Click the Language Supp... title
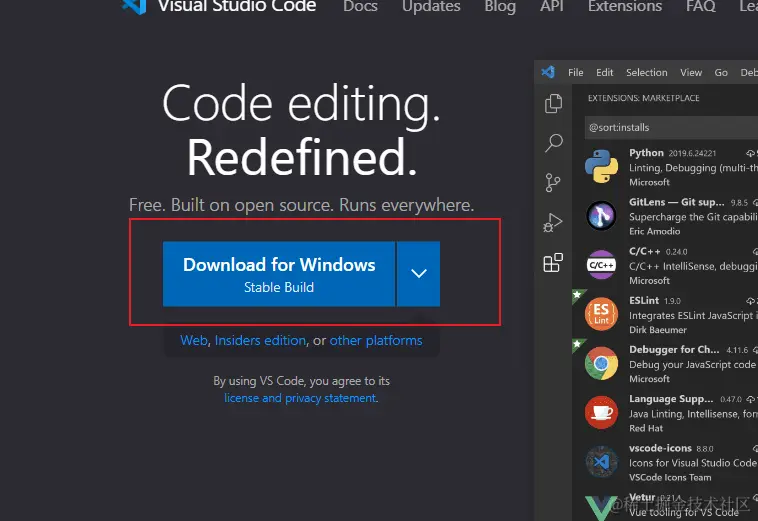758x521 pixels. click(x=671, y=399)
